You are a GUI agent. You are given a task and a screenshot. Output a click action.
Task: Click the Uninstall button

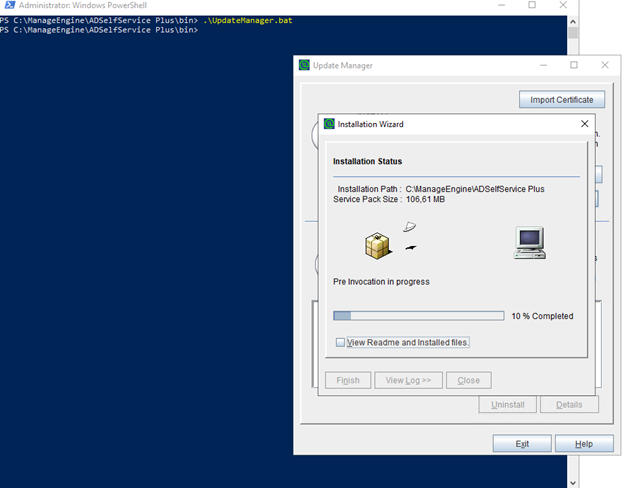[507, 404]
